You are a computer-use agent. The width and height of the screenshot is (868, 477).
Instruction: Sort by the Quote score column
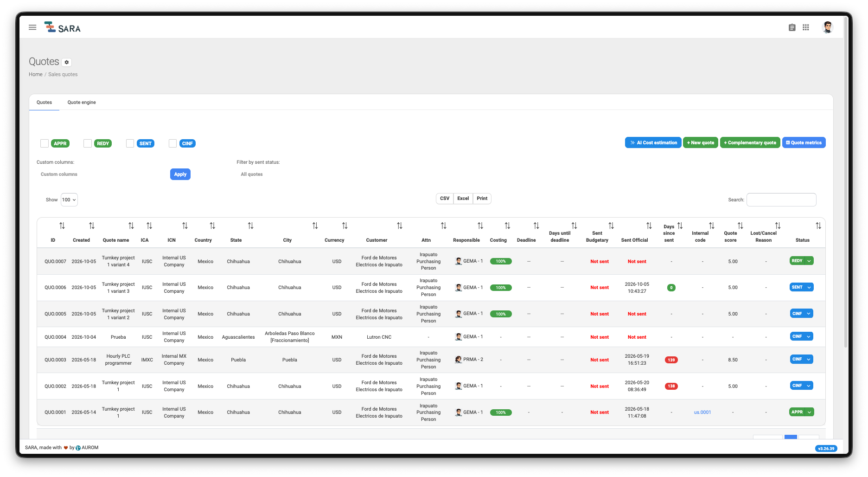click(x=740, y=226)
